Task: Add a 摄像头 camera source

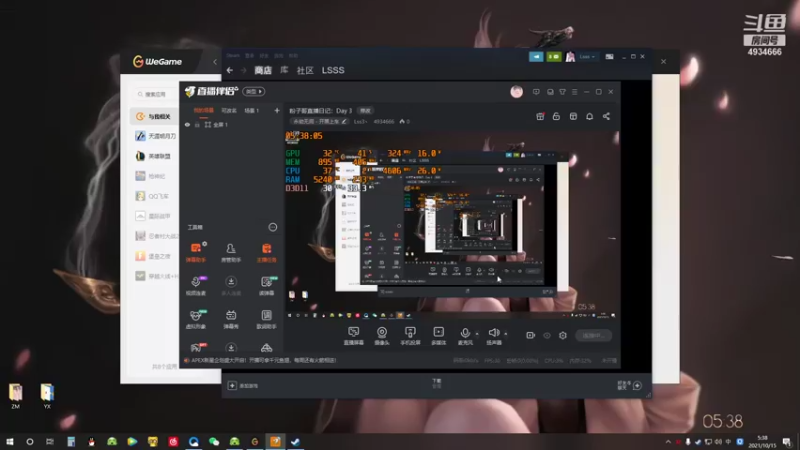Action: tap(382, 336)
